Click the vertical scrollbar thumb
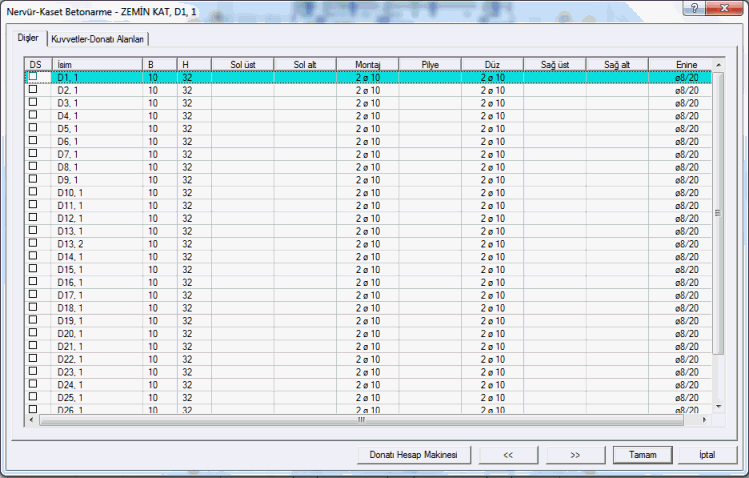 pos(718,213)
